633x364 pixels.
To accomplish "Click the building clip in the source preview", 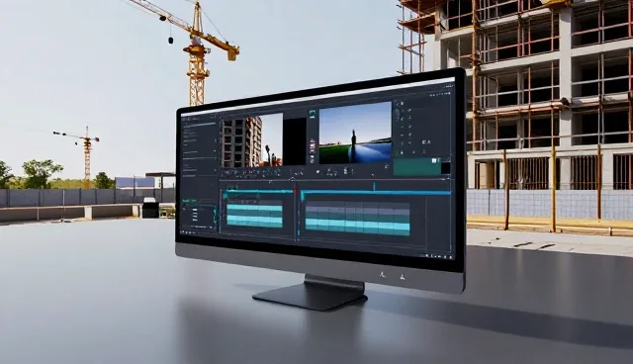I will [252, 140].
